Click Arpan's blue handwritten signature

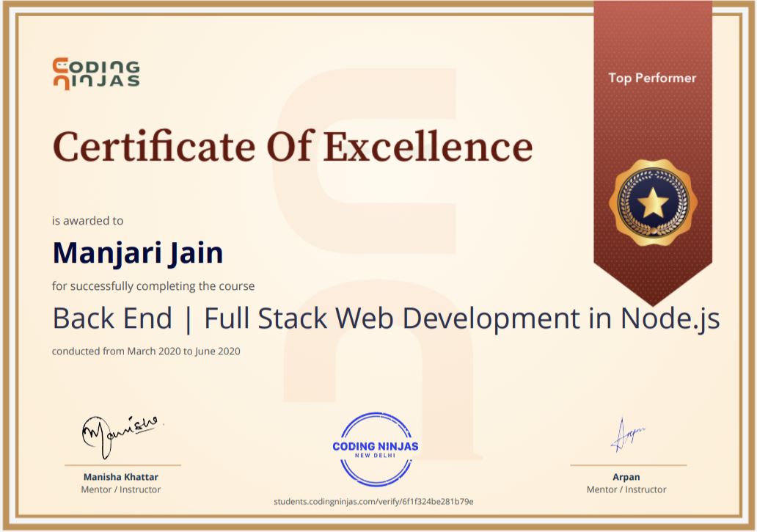tap(626, 434)
